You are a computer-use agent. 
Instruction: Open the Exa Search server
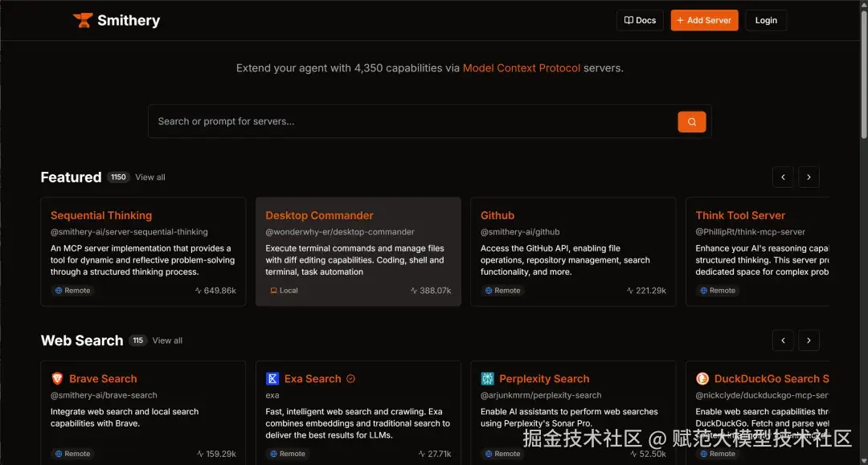pos(313,379)
